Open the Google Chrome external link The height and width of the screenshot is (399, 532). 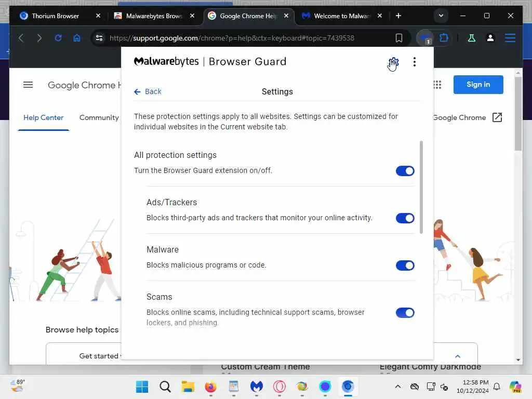tap(497, 118)
